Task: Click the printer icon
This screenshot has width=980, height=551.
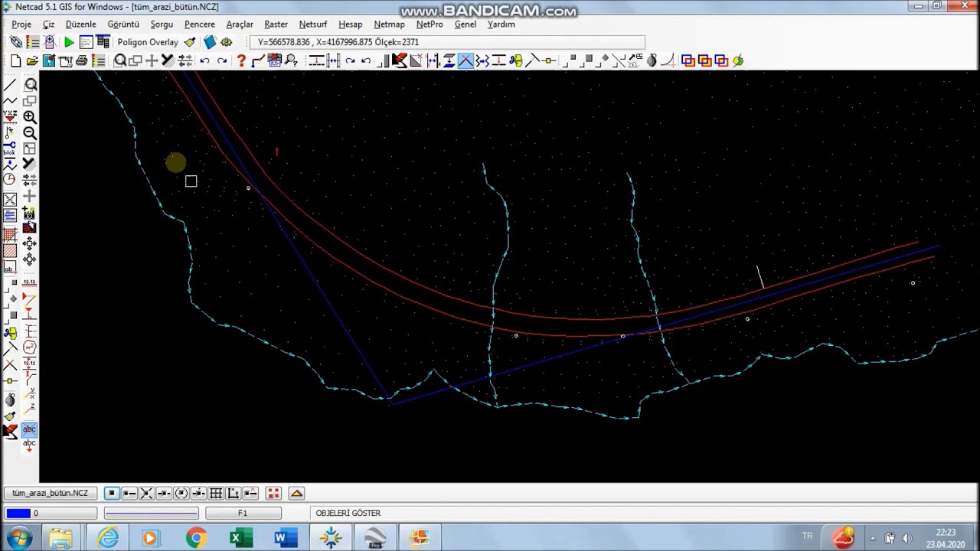Action: [82, 60]
